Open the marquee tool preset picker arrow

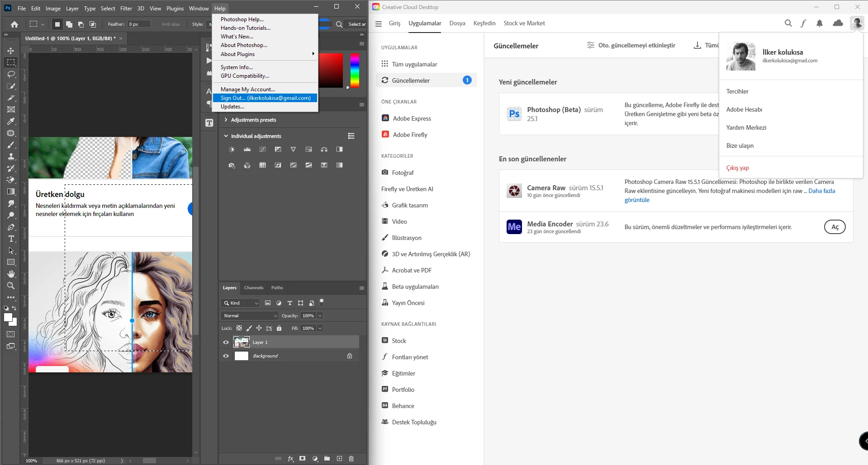tap(43, 24)
